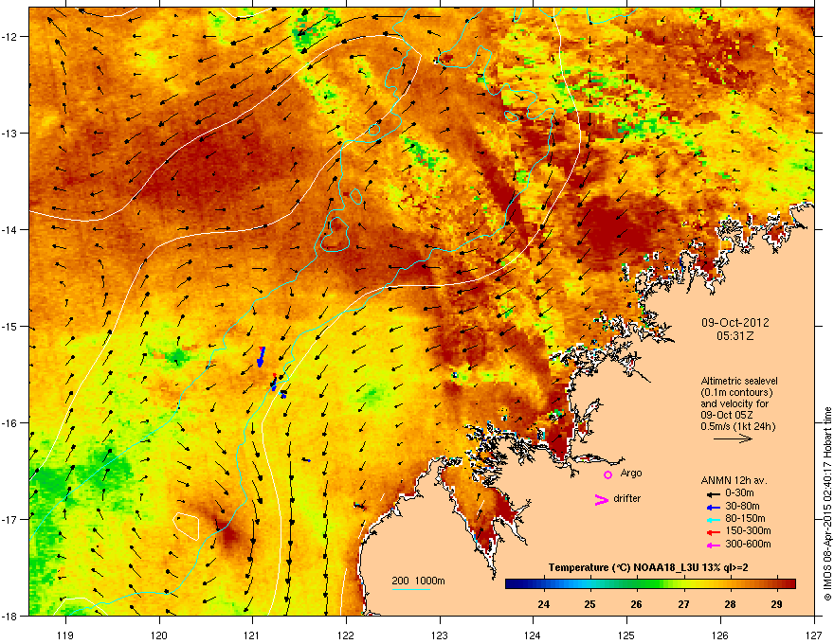Click the latitude axis label -16
The width and height of the screenshot is (834, 644).
pyautogui.click(x=10, y=423)
